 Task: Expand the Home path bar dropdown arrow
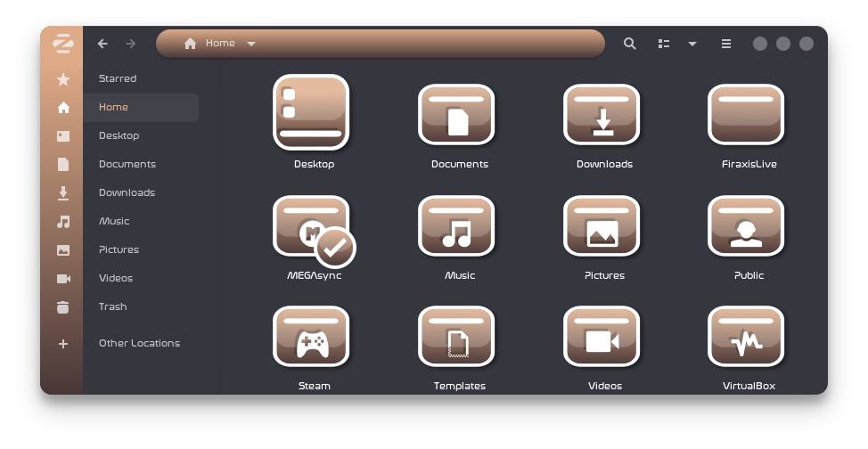pos(250,44)
